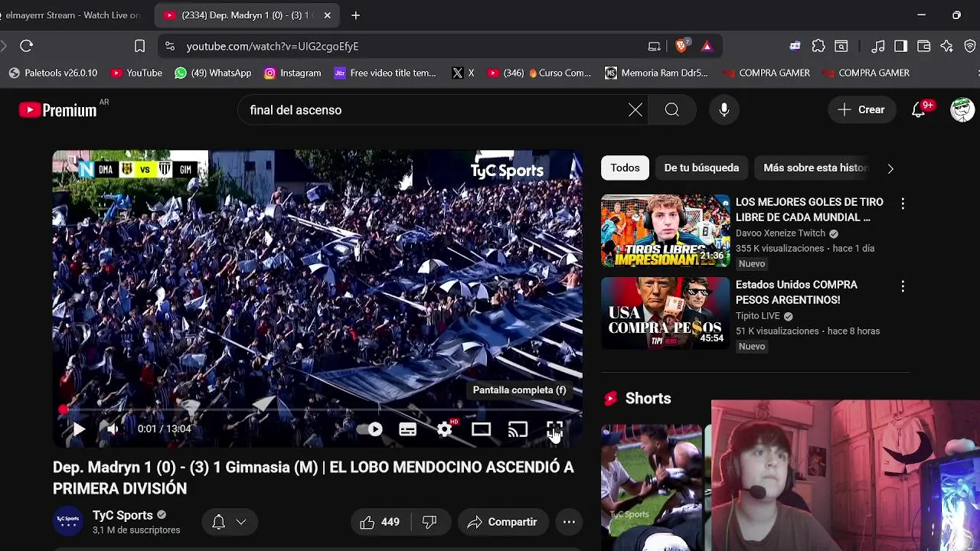Clear the YouTube search text

[x=635, y=110]
